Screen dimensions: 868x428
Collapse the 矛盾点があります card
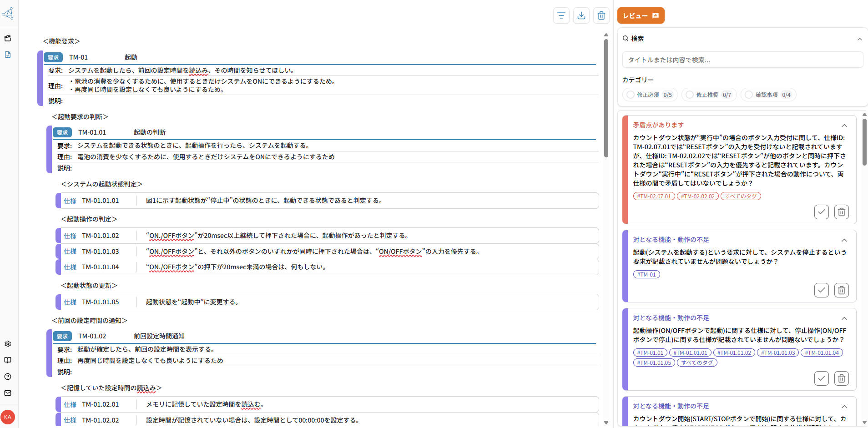pos(844,126)
